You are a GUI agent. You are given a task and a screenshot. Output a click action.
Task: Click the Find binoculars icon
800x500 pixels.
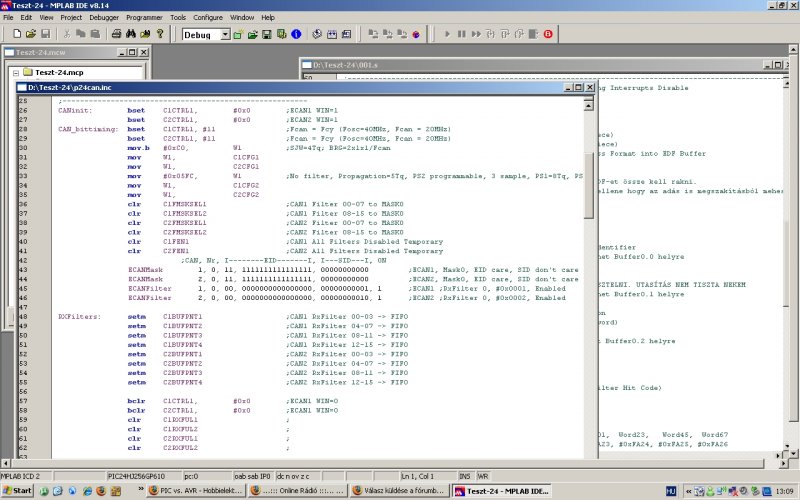(131, 34)
